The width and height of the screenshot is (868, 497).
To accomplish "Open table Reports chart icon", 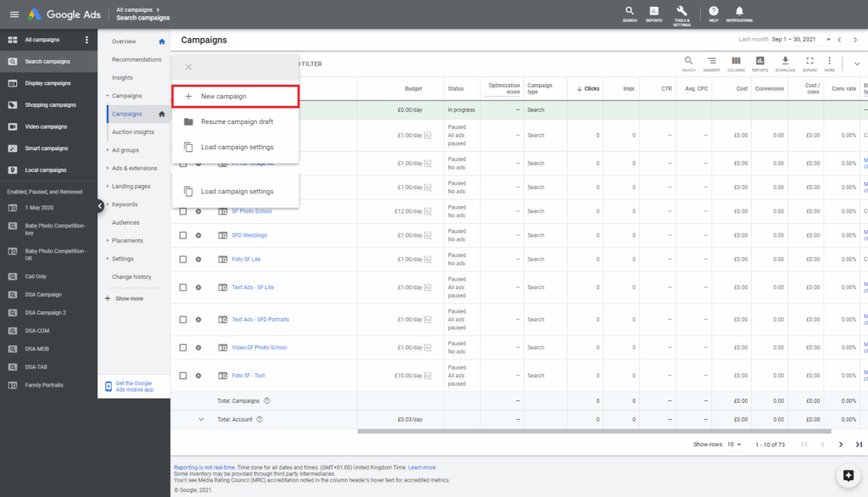I will coord(760,64).
